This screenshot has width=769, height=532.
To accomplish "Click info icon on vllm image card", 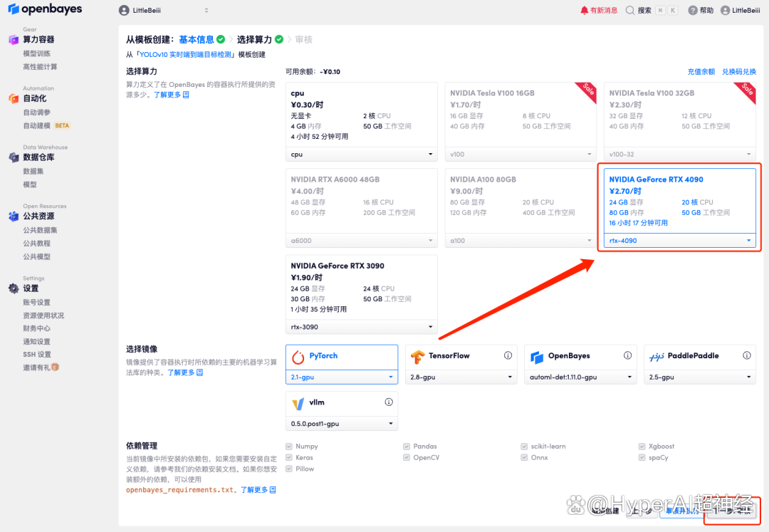I will click(389, 402).
